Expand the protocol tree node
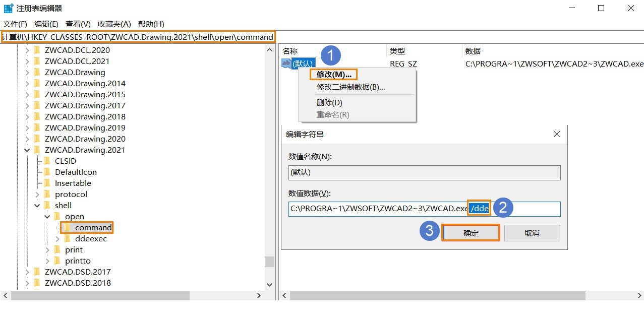Screen dimensions: 644x324 (x=37, y=194)
